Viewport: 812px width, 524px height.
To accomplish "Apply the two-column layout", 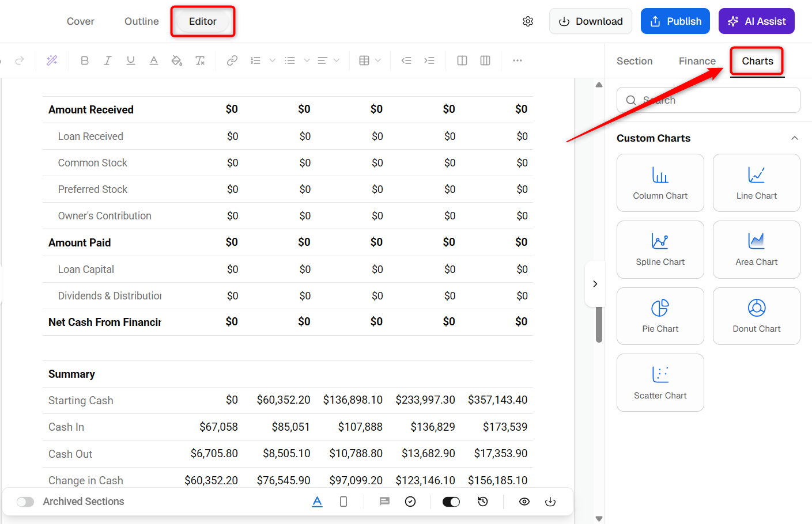I will [x=462, y=60].
